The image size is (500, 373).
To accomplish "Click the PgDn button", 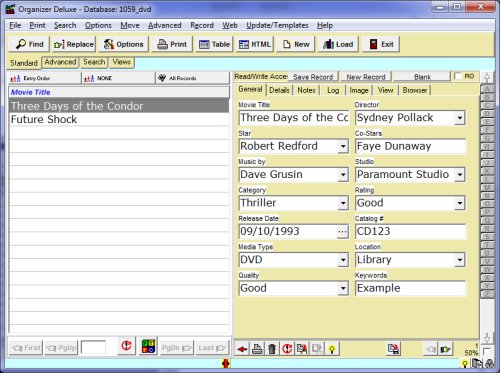I will (177, 348).
